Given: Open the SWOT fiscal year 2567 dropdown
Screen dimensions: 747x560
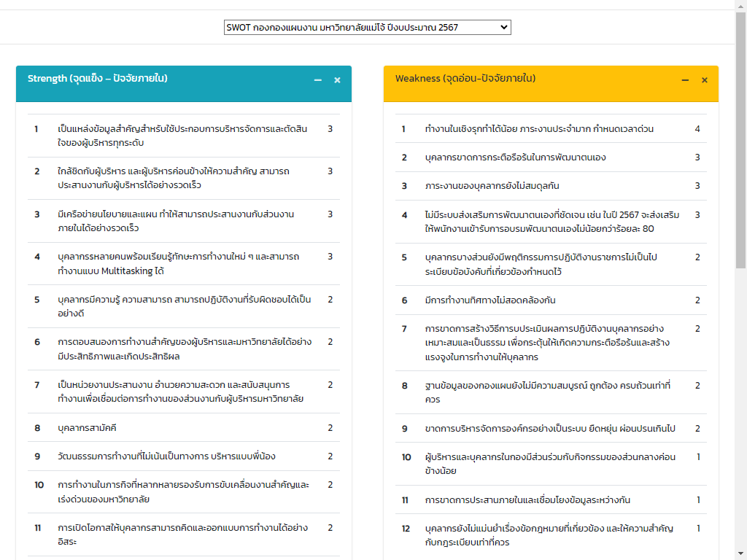Looking at the screenshot, I should tap(367, 28).
